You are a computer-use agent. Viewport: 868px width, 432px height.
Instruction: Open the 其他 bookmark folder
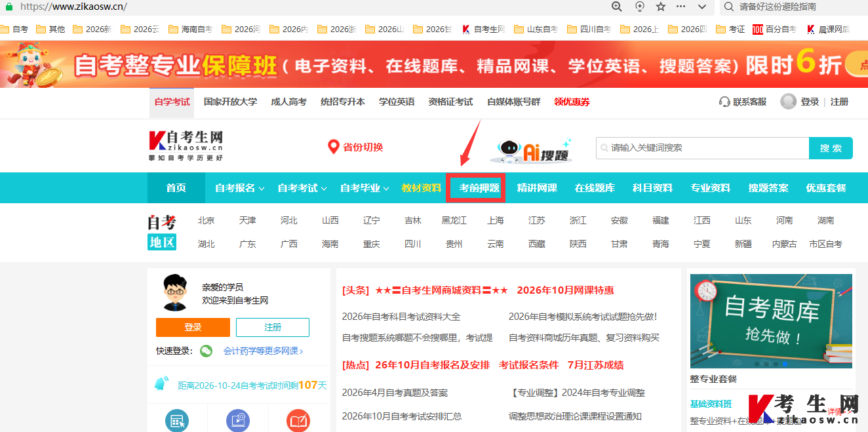(x=50, y=29)
